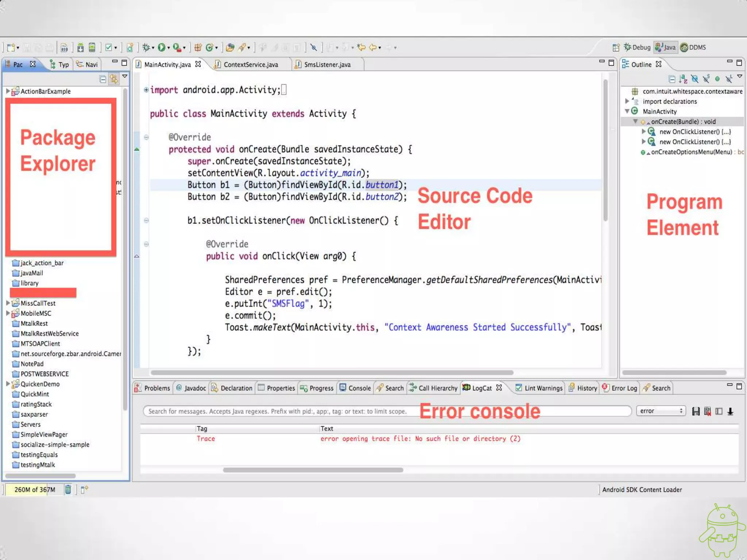Open the Android SDK Manager icon
Image resolution: width=747 pixels, height=560 pixels.
pos(81,47)
